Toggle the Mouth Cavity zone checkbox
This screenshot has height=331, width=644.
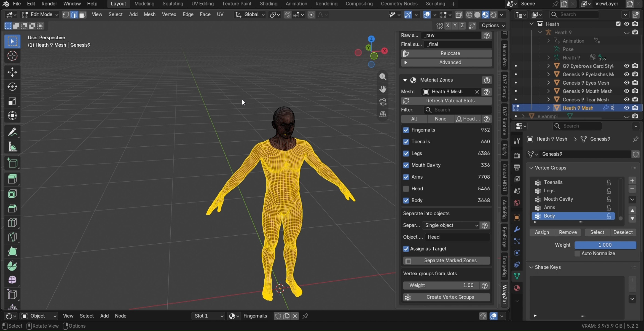point(406,165)
